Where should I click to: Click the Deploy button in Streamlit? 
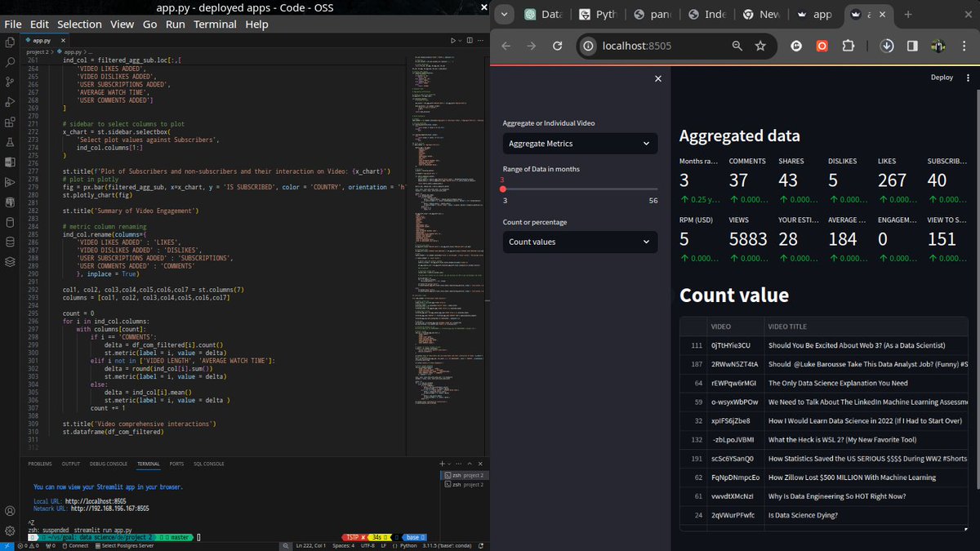coord(942,78)
